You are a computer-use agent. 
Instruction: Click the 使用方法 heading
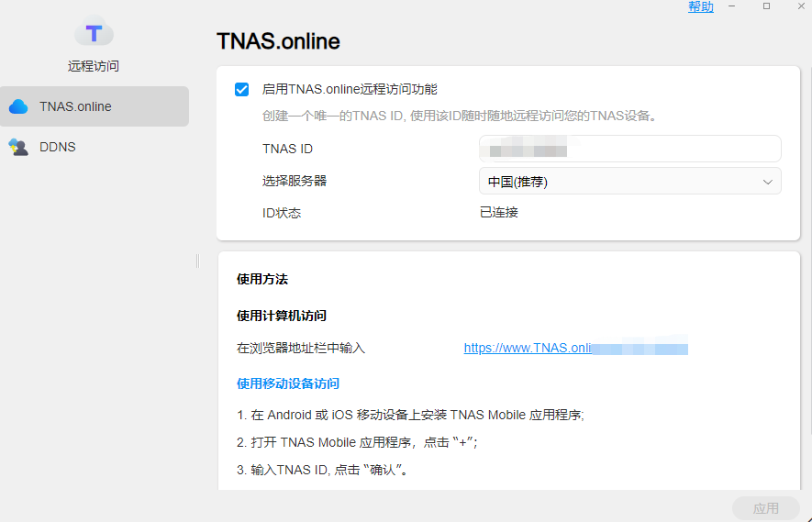(x=262, y=279)
